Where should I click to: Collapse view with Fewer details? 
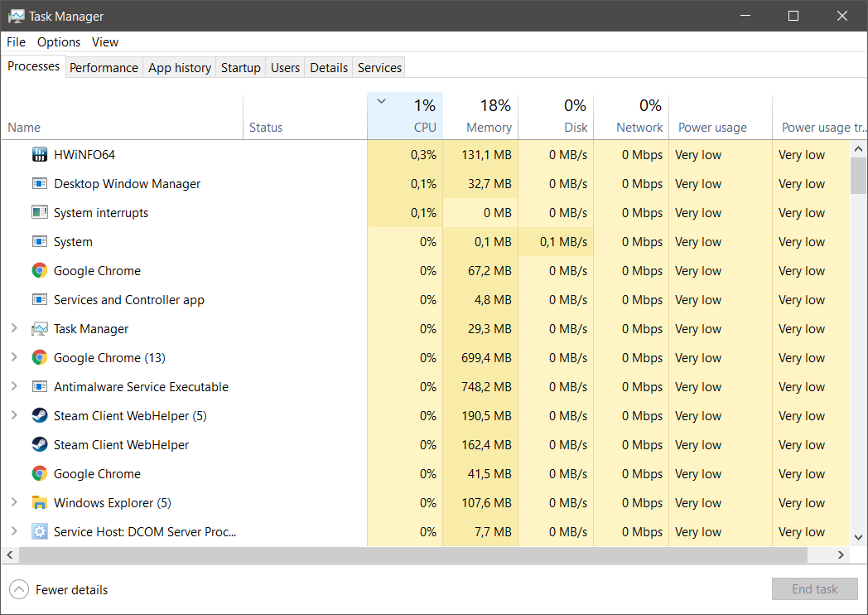(59, 590)
